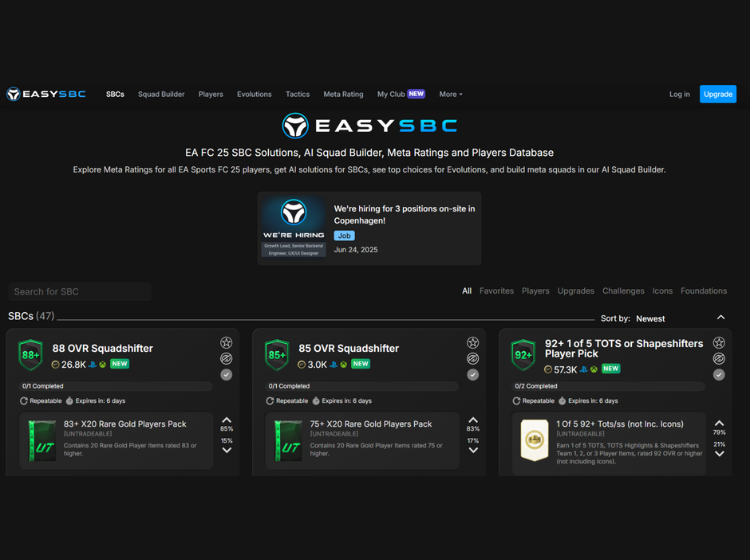Click the 26.8K coin icon
Image resolution: width=750 pixels, height=560 pixels.
[x=55, y=364]
